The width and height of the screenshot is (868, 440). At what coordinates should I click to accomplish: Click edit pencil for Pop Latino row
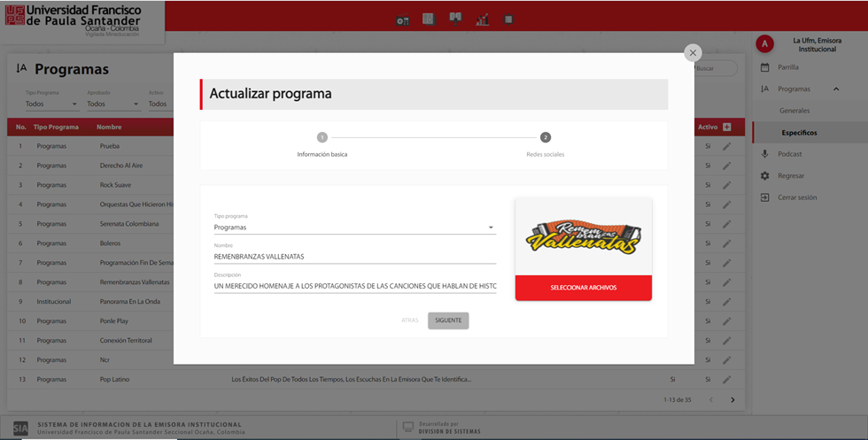(x=726, y=380)
